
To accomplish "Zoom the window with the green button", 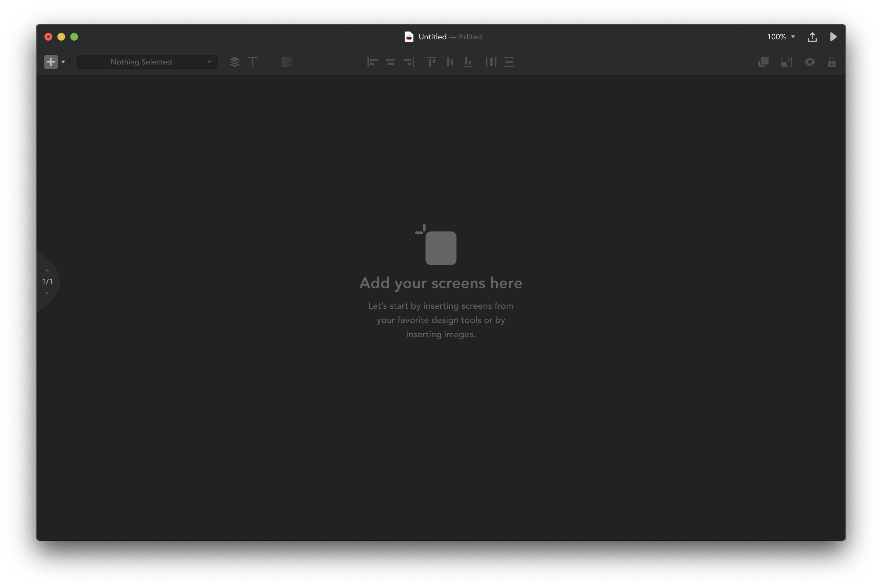I will 74,37.
